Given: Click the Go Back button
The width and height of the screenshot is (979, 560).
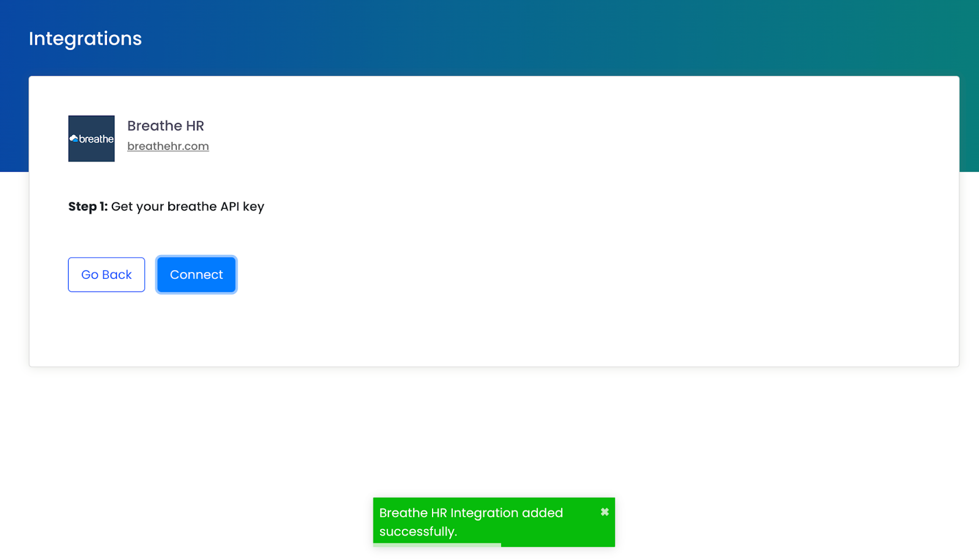Looking at the screenshot, I should tap(106, 274).
